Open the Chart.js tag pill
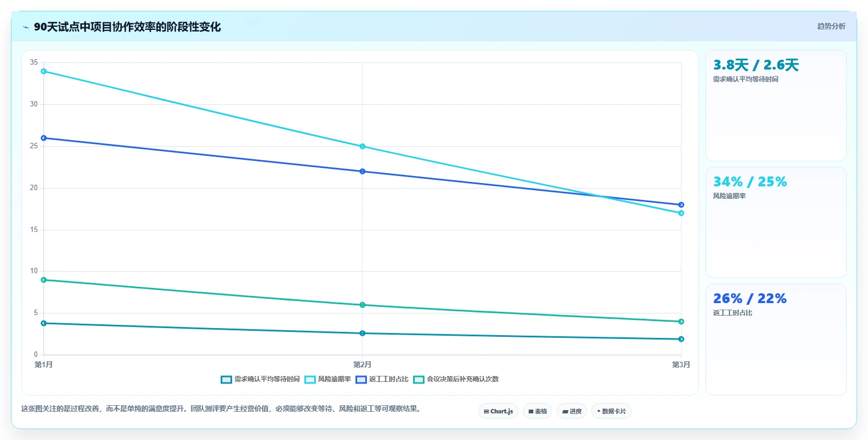 point(498,411)
